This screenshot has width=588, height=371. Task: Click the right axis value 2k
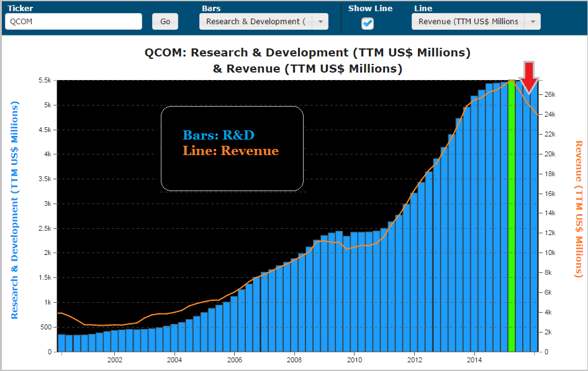click(x=548, y=332)
